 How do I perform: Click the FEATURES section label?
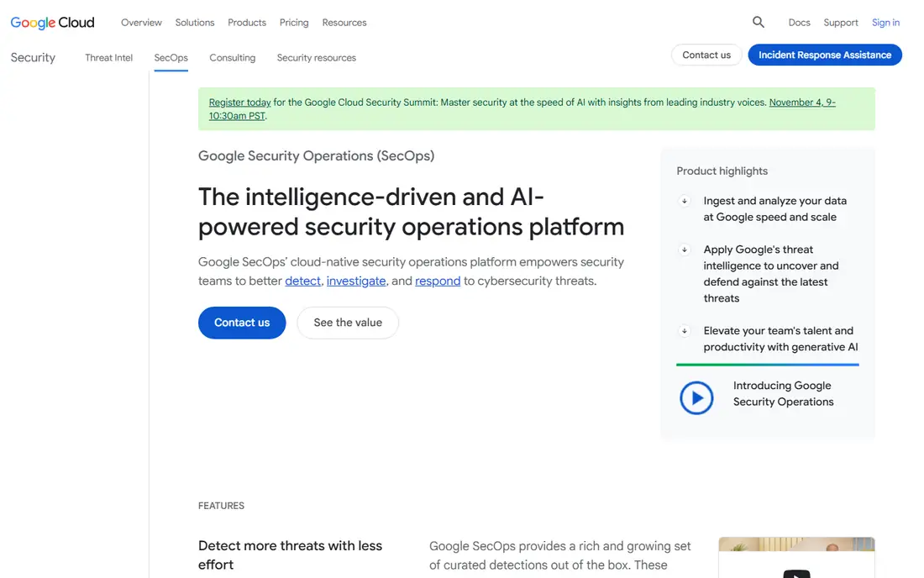coord(221,506)
